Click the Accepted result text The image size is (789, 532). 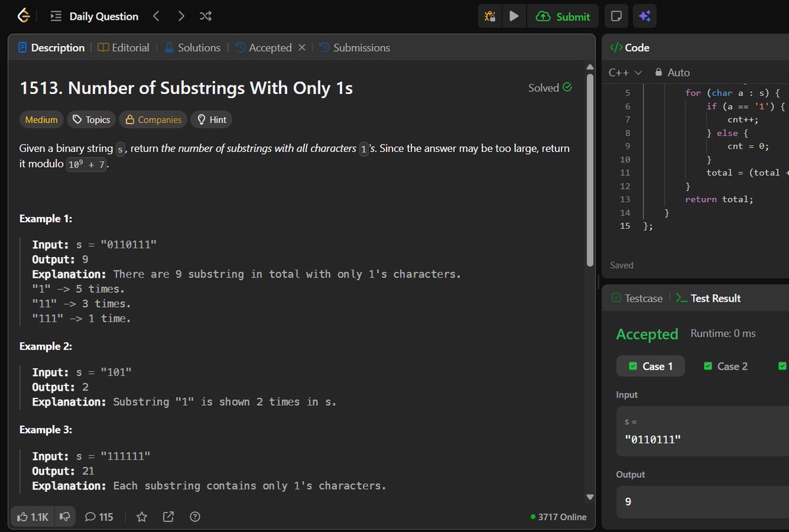pyautogui.click(x=647, y=334)
